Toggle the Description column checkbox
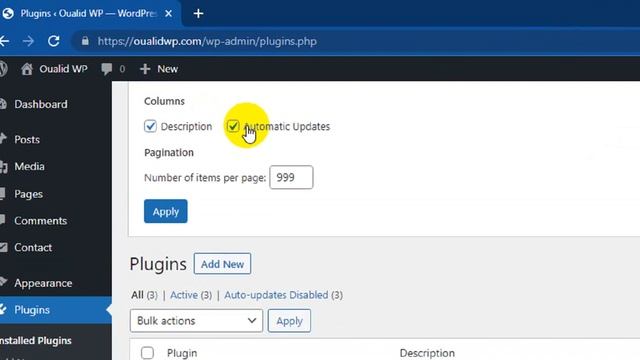Screen dimensions: 640x360 point(150,126)
